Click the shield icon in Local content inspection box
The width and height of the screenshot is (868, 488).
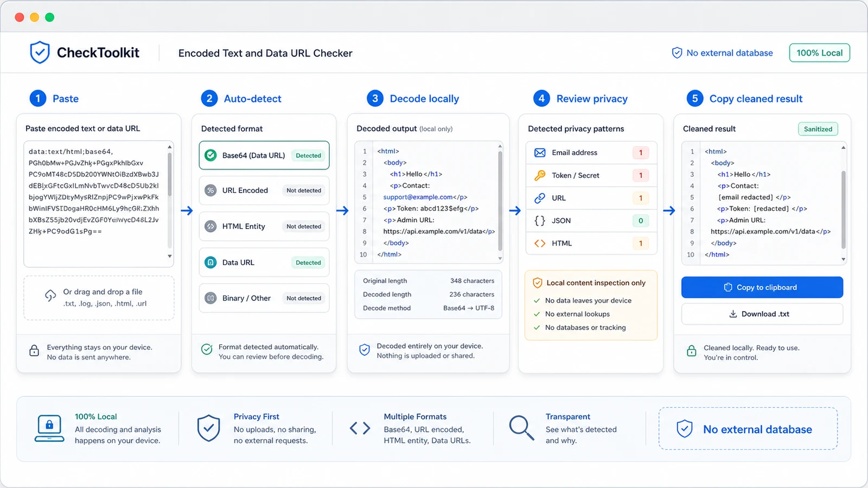tap(538, 282)
